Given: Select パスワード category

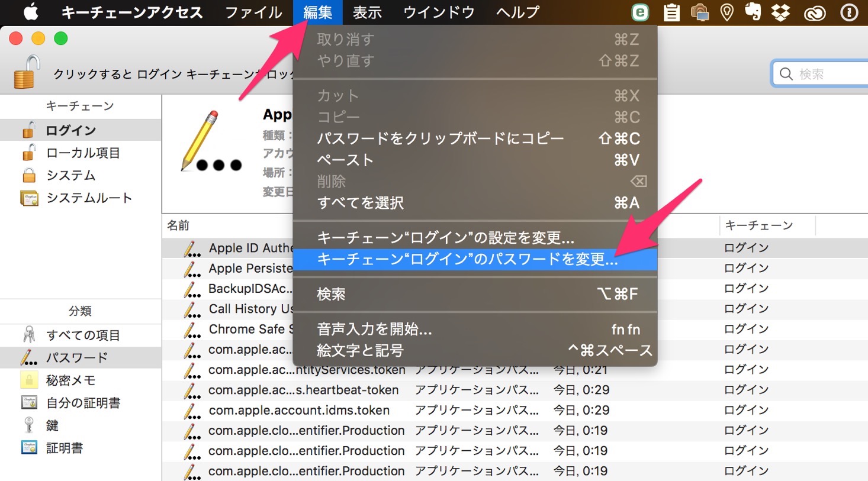Looking at the screenshot, I should (x=81, y=357).
